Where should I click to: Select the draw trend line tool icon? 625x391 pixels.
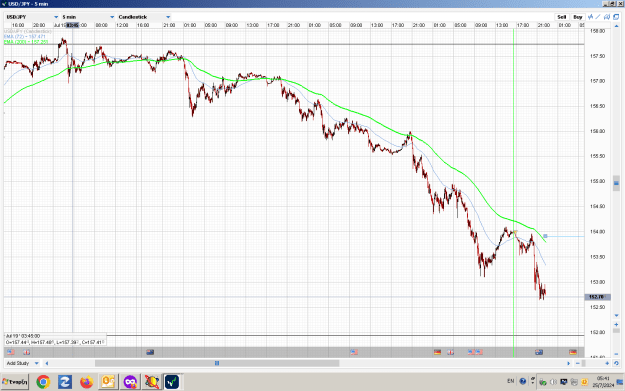pos(598,17)
